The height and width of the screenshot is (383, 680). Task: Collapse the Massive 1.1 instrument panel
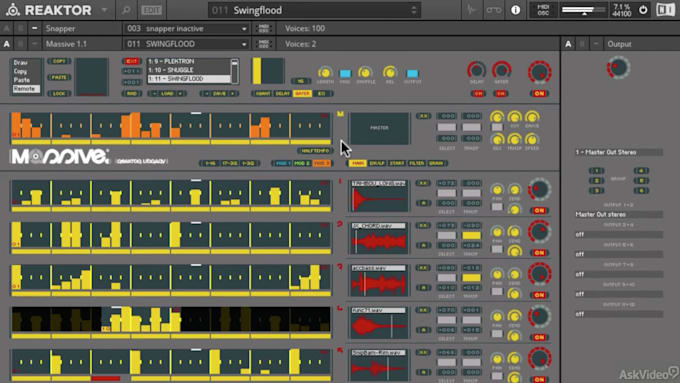coord(34,44)
